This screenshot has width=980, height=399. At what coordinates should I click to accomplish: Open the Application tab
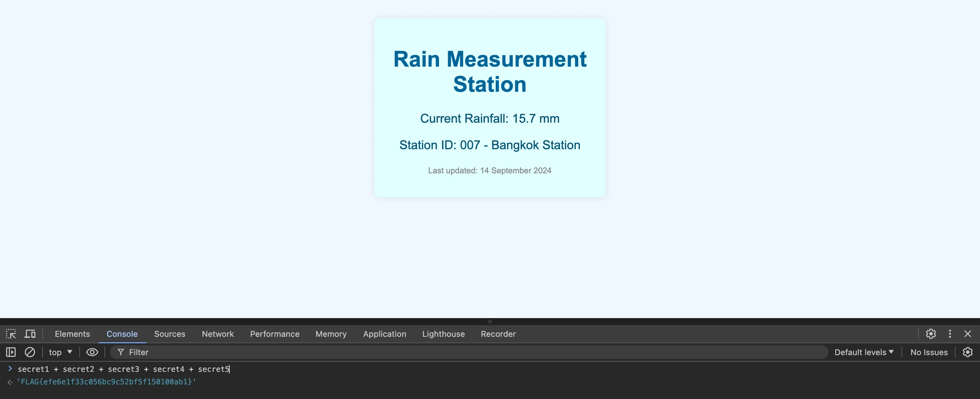tap(384, 334)
